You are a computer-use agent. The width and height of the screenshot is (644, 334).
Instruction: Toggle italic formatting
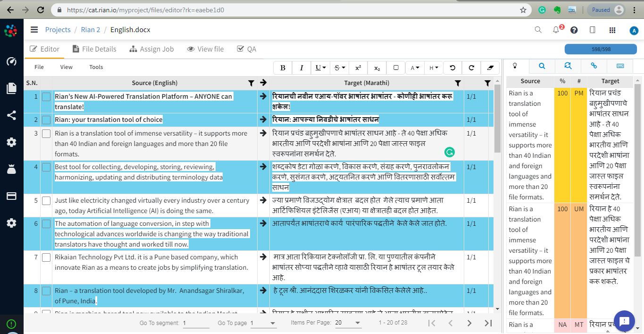pos(301,68)
